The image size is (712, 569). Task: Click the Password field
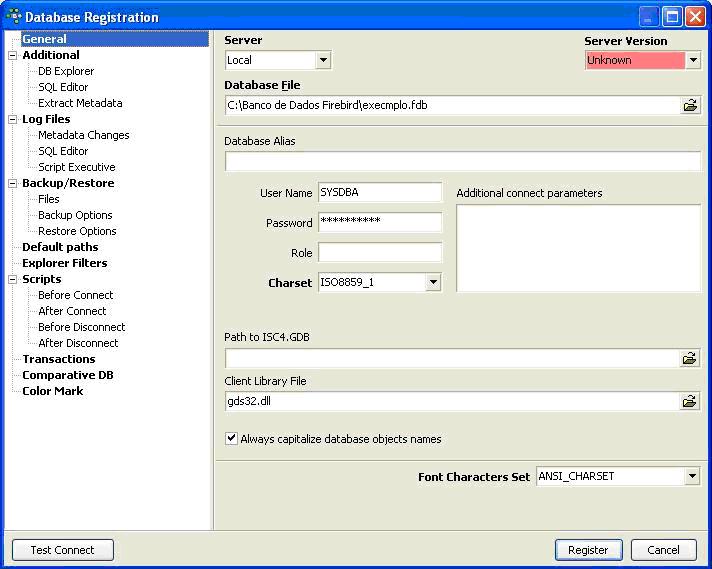(380, 223)
